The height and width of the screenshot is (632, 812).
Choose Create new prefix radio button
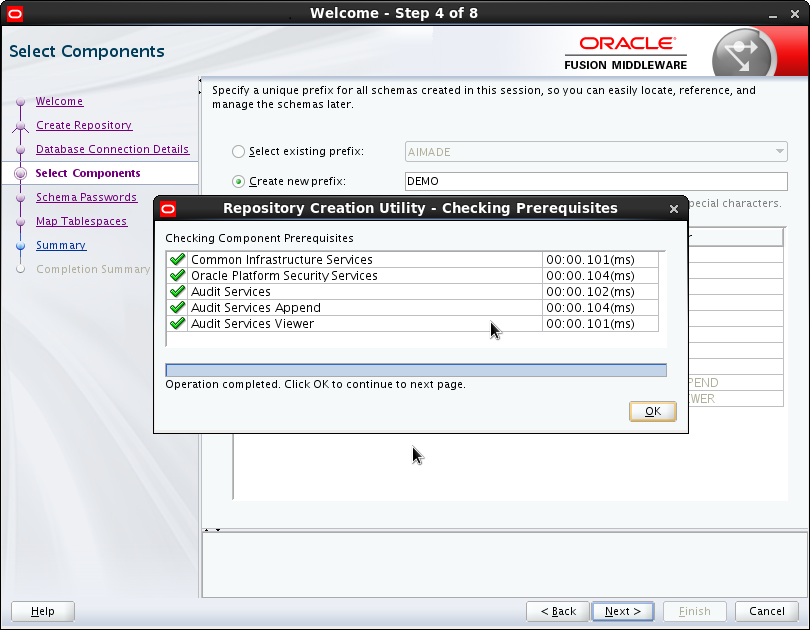tap(238, 181)
